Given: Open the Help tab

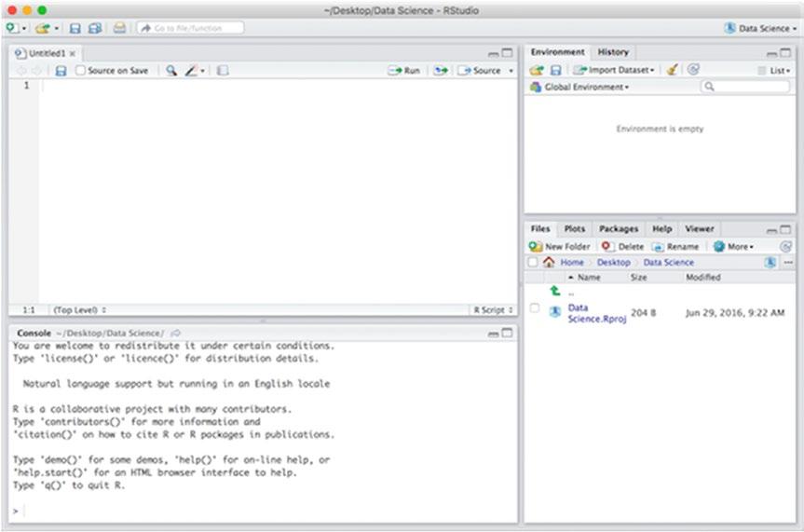Looking at the screenshot, I should tap(662, 229).
